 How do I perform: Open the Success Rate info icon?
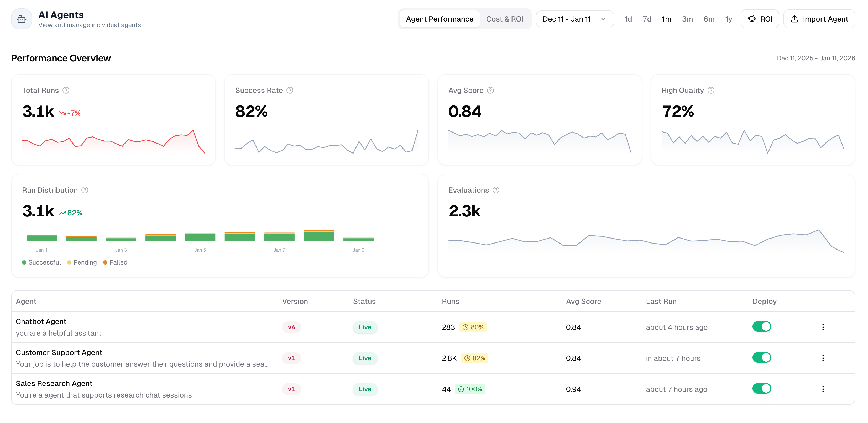pyautogui.click(x=290, y=90)
